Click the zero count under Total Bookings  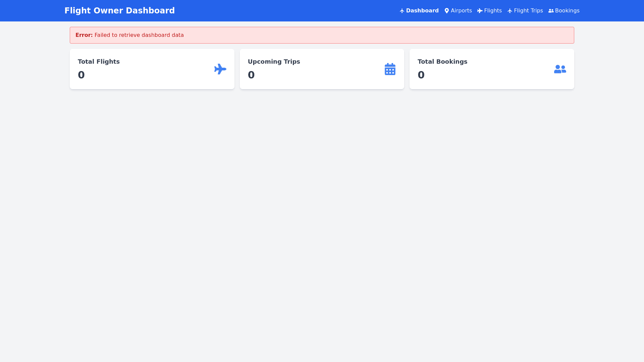[421, 75]
